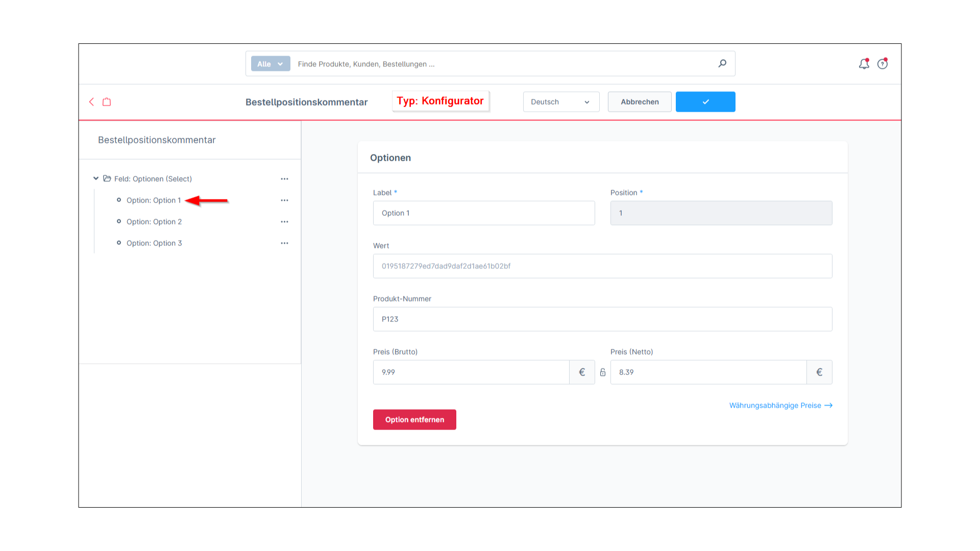980x551 pixels.
Task: Click the blue confirm checkmark button
Action: tap(705, 102)
